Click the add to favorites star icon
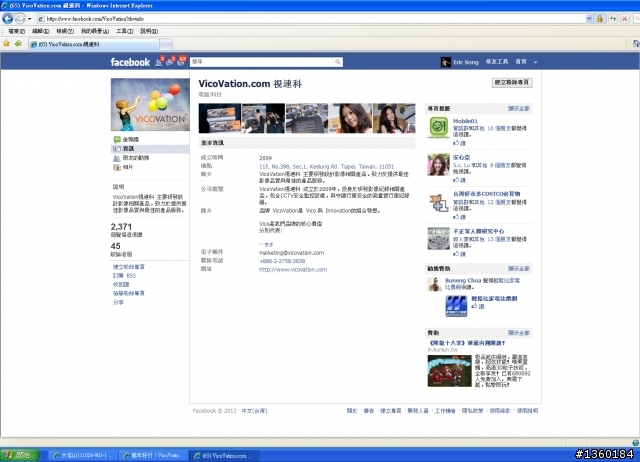Image resolution: width=640 pixels, height=462 pixels. pyautogui.click(x=18, y=43)
